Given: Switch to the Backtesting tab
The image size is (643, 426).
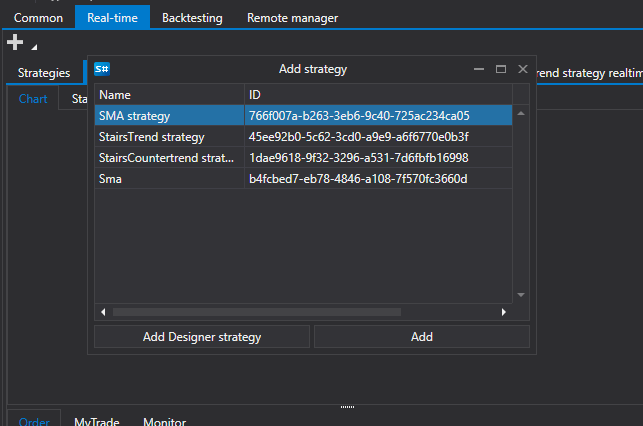Looking at the screenshot, I should point(192,18).
